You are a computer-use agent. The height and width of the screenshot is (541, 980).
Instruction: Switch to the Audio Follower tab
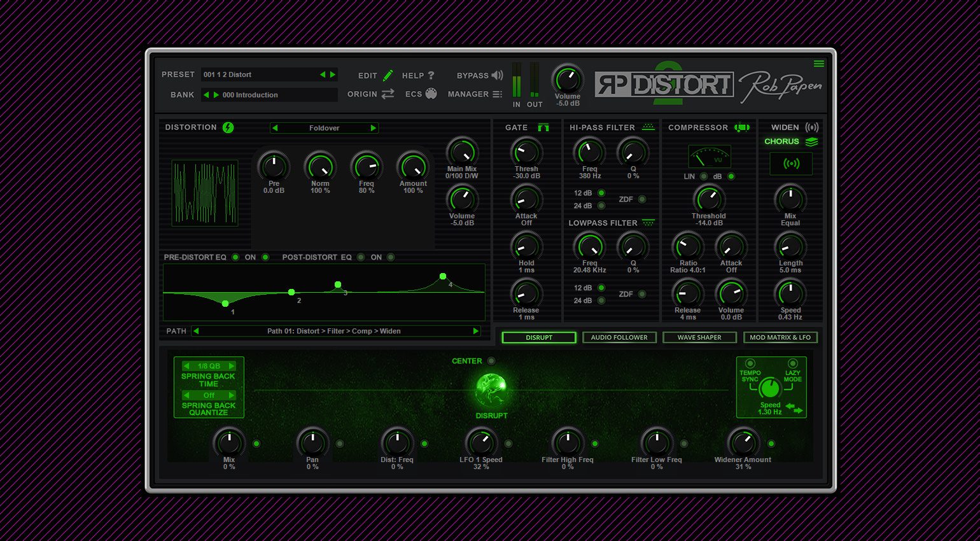[x=619, y=337]
